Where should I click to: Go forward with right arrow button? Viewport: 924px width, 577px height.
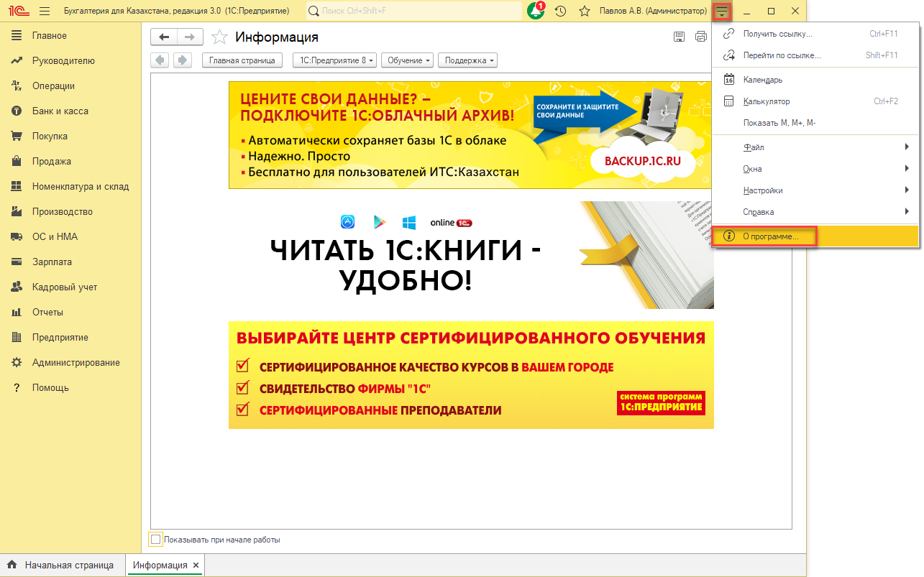(x=190, y=37)
